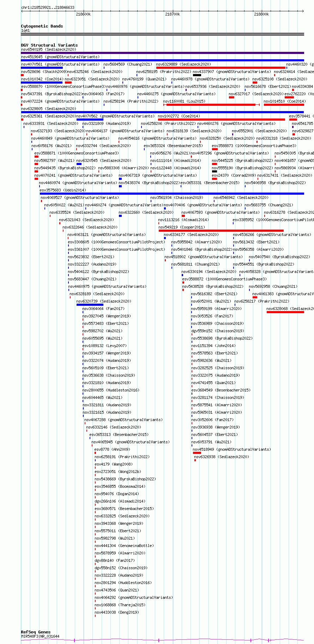314x644 pixels.
Task: Click the gray 1q41 cytogenetic band bar
Action: point(162,34)
